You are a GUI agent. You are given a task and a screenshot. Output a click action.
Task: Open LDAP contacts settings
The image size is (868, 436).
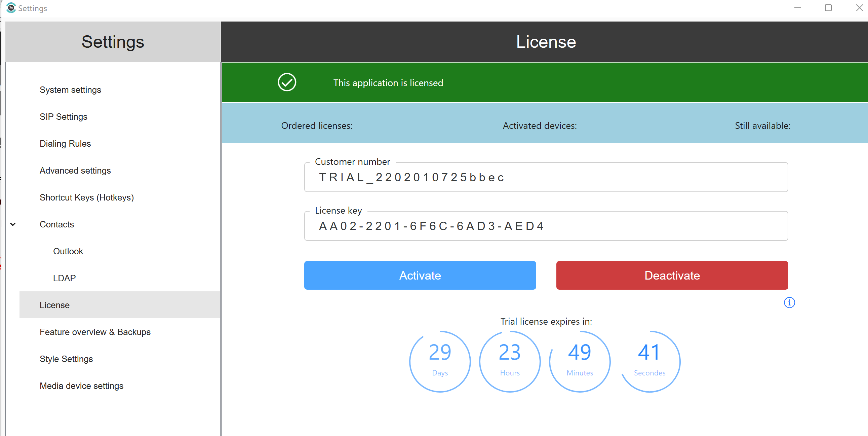tap(64, 278)
